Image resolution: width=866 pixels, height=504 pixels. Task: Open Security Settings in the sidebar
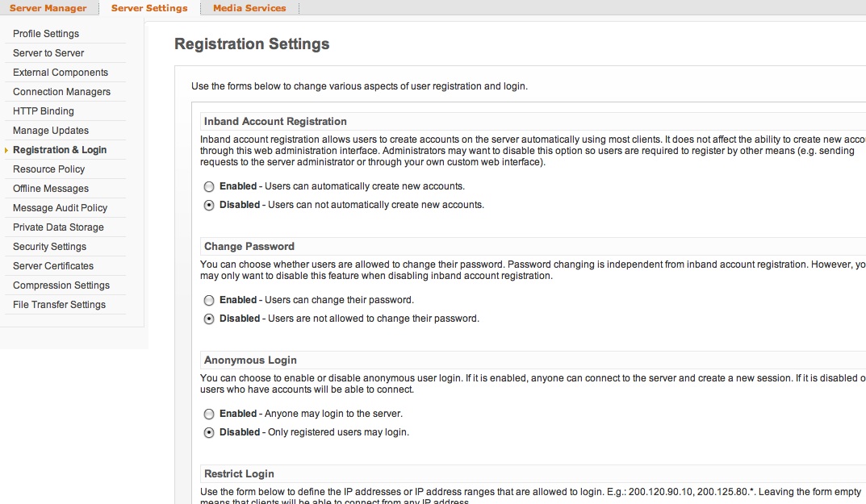coord(49,247)
